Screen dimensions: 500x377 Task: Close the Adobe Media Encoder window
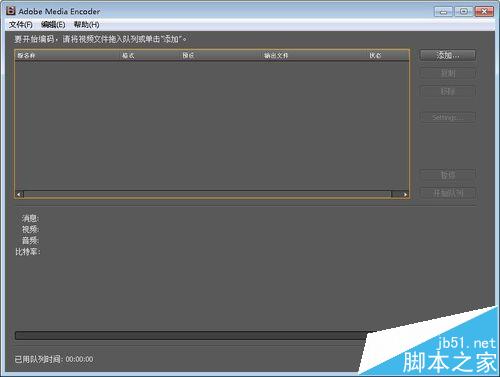coord(484,11)
